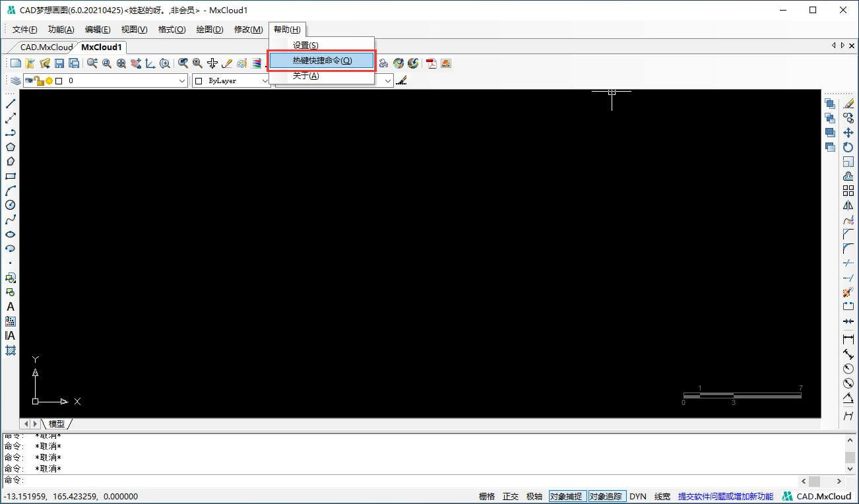Screen dimensions: 859x504
Task: Toggle 栅格 grid mode in status bar
Action: coord(487,496)
